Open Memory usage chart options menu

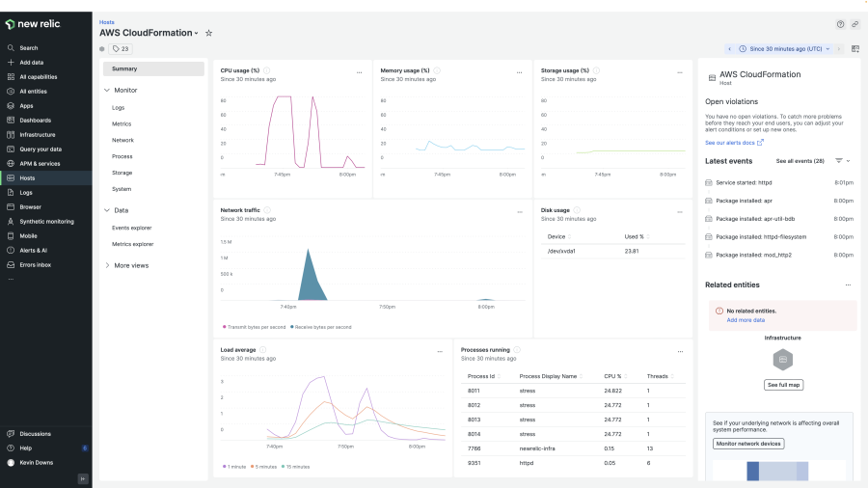519,72
